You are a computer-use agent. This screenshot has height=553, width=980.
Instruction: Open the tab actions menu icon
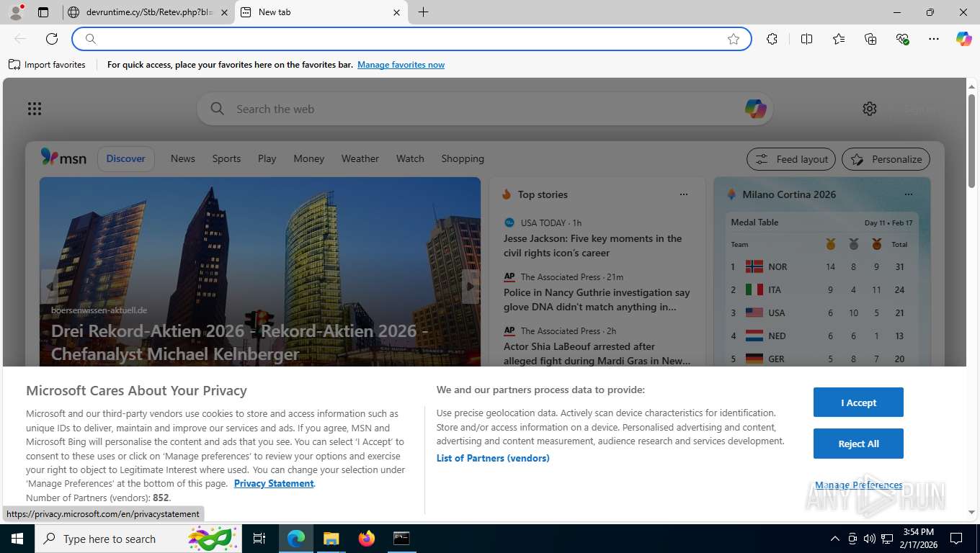43,12
